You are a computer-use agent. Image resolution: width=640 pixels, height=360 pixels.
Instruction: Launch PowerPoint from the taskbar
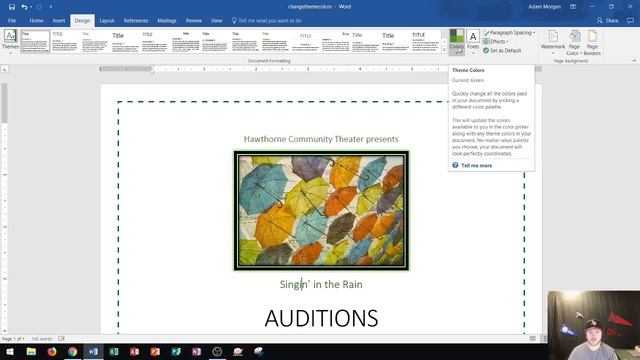155,351
